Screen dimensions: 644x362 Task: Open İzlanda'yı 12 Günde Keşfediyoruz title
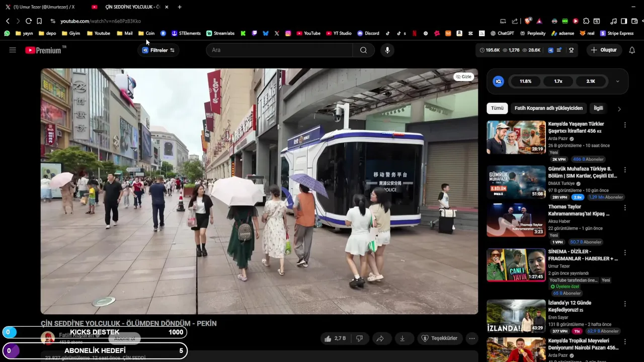pos(570,306)
